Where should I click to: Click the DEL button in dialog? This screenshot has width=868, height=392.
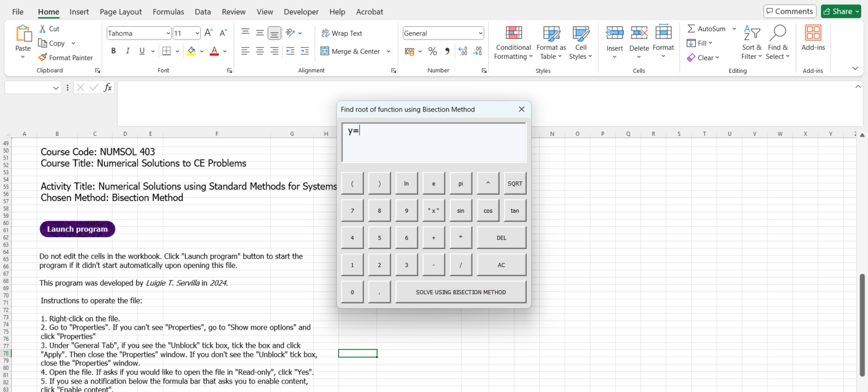click(501, 238)
